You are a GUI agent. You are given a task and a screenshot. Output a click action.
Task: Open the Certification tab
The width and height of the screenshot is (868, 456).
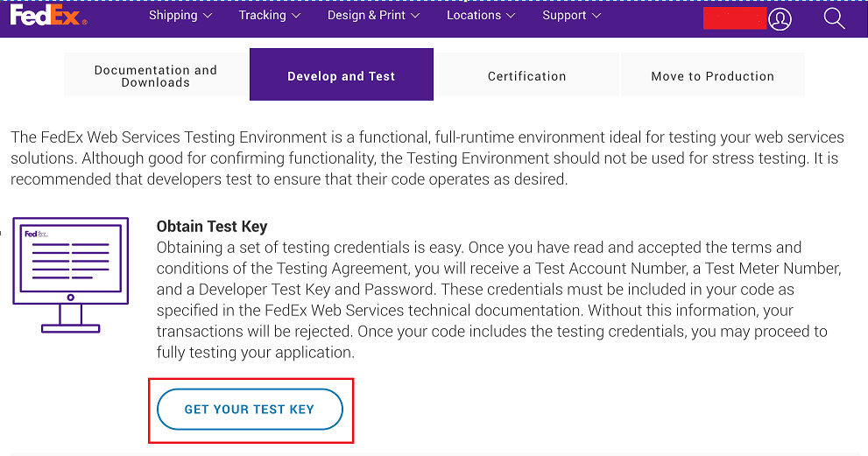[527, 75]
